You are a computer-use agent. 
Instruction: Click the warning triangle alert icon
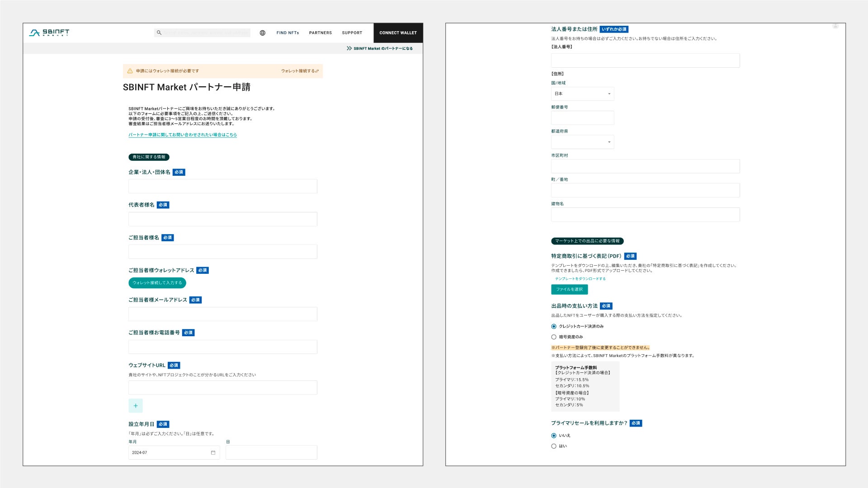point(130,71)
